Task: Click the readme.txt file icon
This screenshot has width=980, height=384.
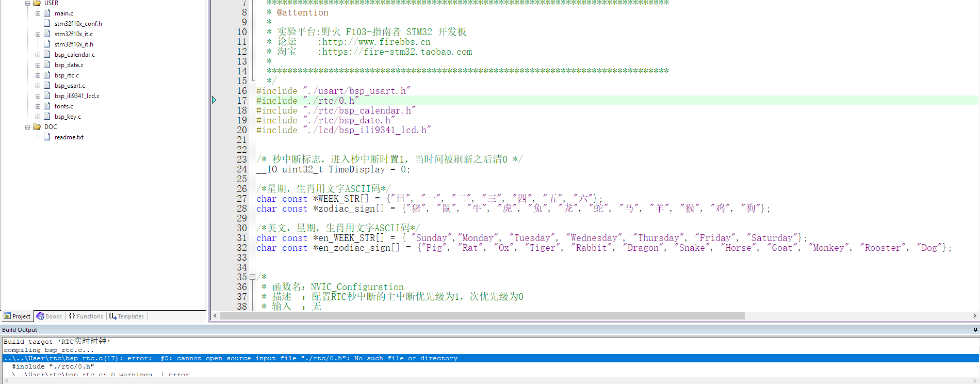Action: click(x=47, y=137)
